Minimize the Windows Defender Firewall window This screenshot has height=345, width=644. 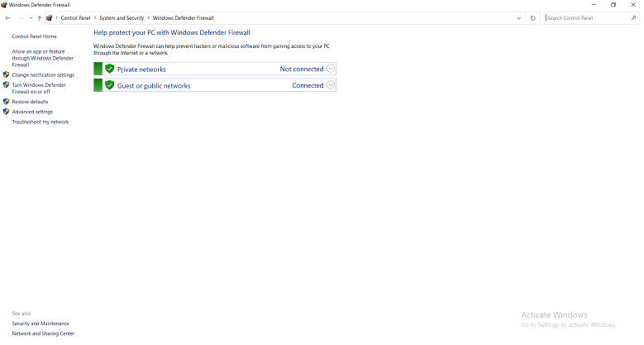[x=594, y=5]
